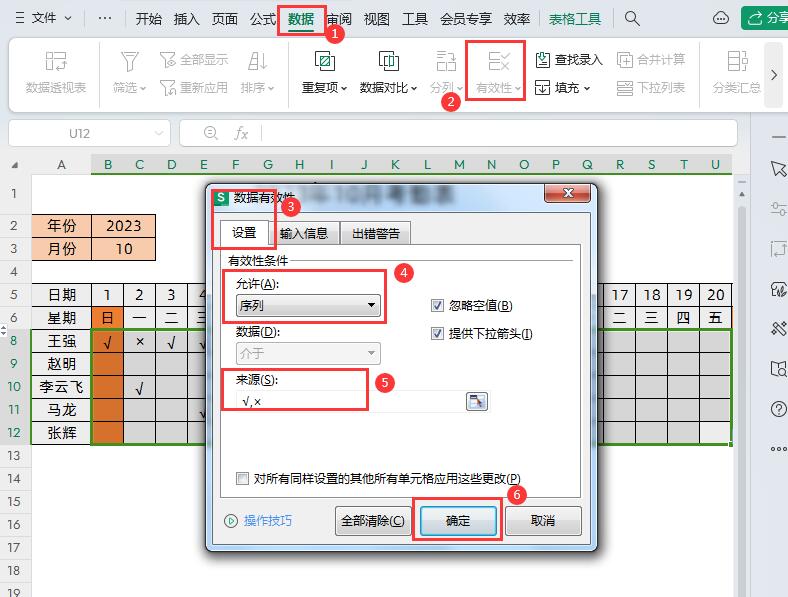Click the vertical scrollbar up arrow
Viewport: 788px width, 597px height.
pos(742,194)
